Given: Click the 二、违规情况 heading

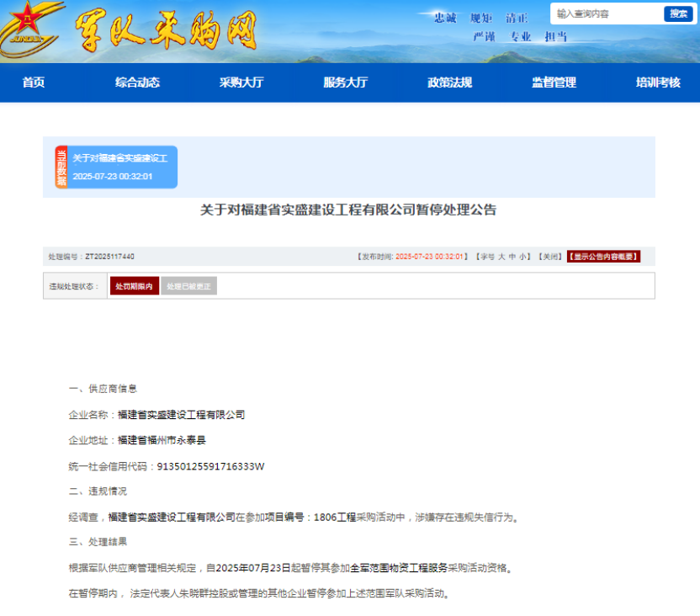Looking at the screenshot, I should tap(98, 491).
